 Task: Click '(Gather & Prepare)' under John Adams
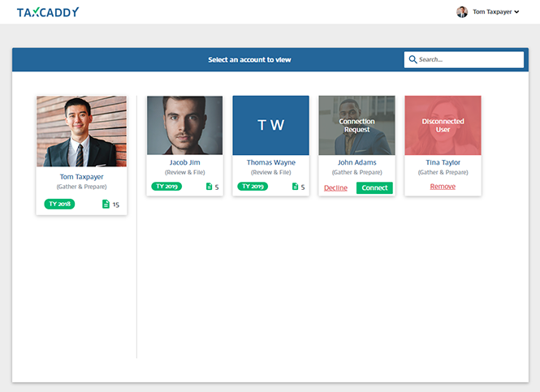(x=356, y=172)
